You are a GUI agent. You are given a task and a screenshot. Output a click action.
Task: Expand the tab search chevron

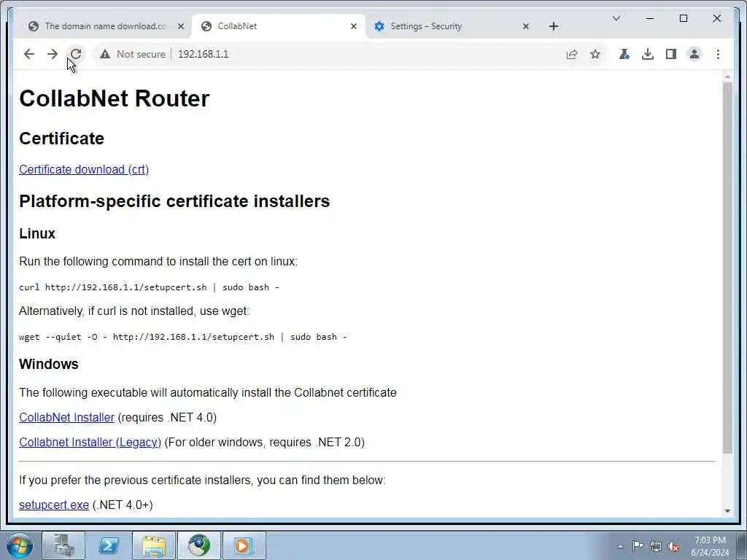pyautogui.click(x=616, y=18)
